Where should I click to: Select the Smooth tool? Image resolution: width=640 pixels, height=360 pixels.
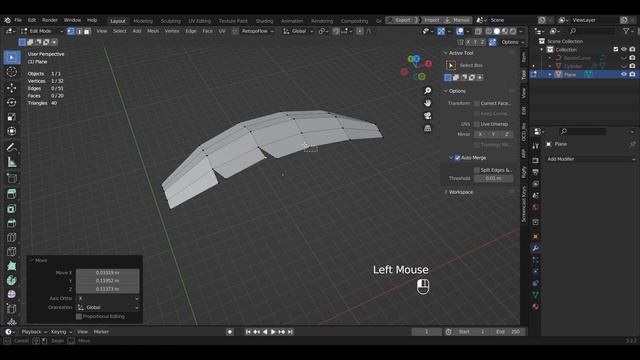click(12, 294)
